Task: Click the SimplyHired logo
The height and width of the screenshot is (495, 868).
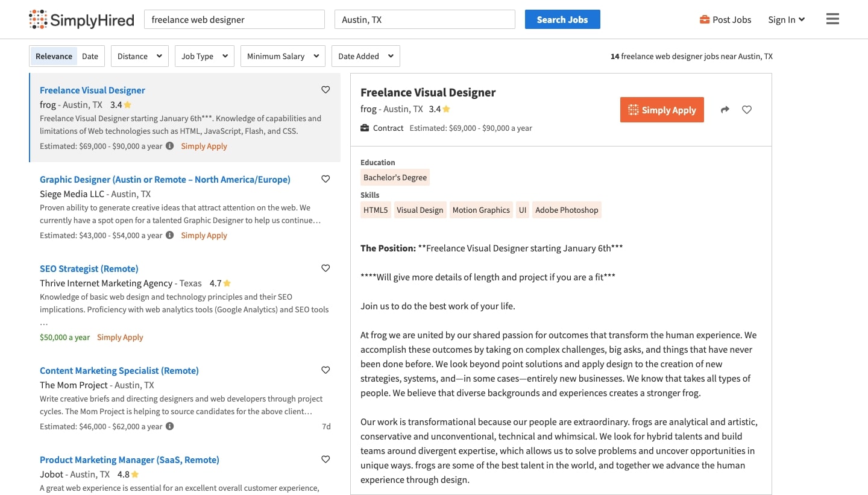Action: click(x=81, y=20)
